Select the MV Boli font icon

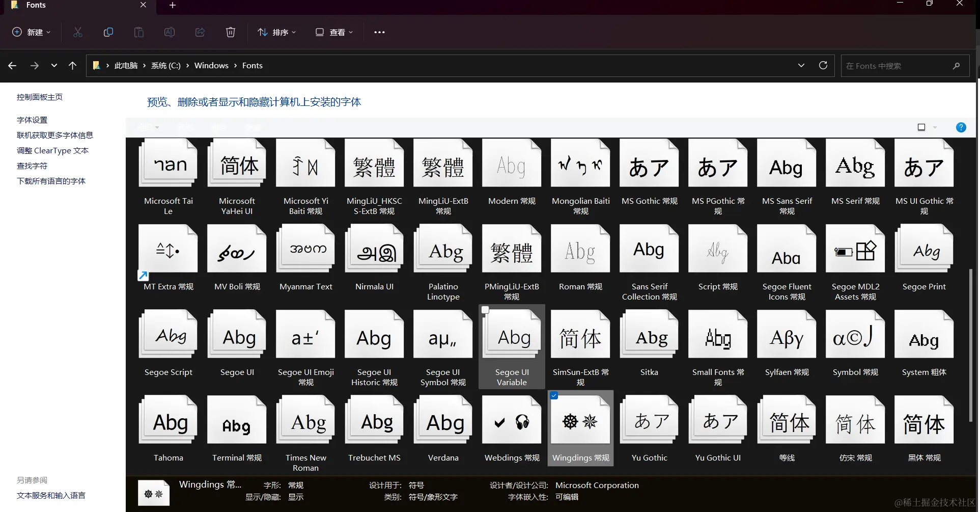coord(237,250)
